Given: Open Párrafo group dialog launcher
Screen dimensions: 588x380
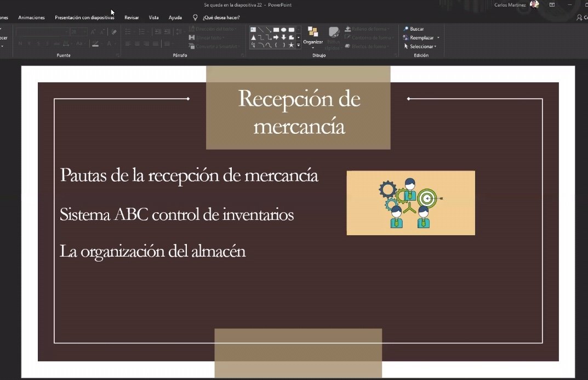Looking at the screenshot, I should [x=243, y=55].
